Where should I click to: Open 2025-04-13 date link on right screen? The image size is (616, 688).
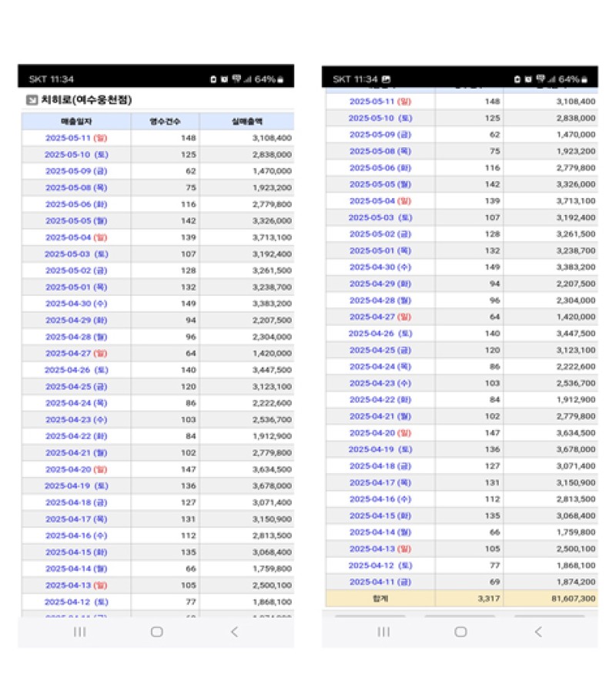[380, 549]
